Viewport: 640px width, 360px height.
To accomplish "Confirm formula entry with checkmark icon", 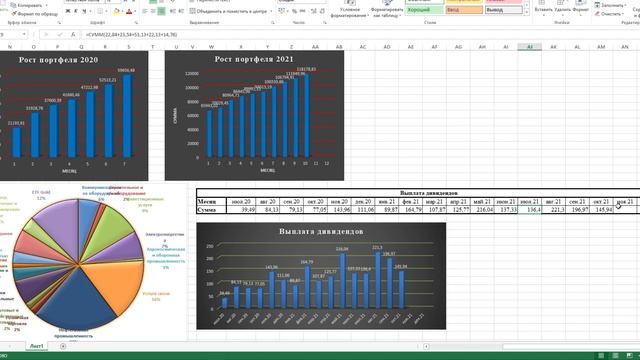I will coord(60,35).
